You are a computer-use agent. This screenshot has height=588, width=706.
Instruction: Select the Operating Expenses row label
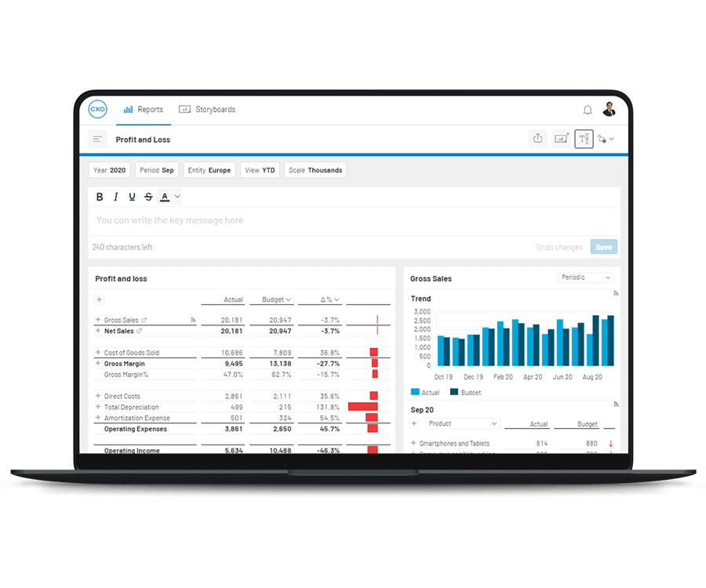pos(136,429)
